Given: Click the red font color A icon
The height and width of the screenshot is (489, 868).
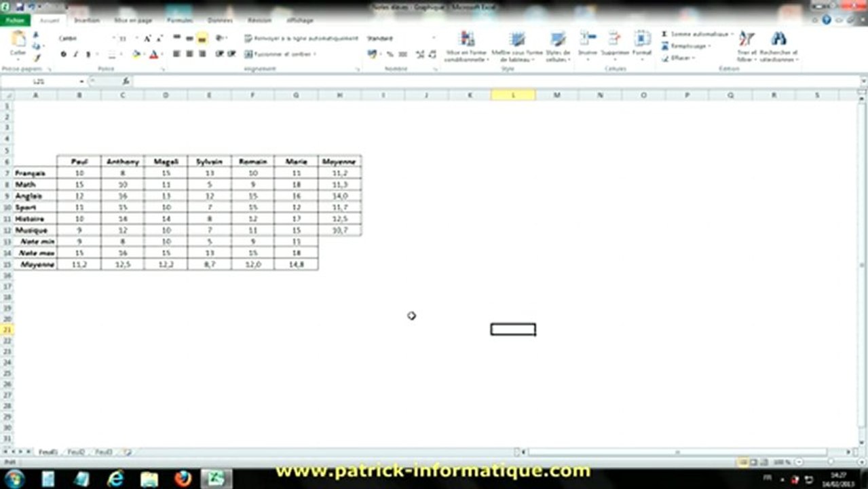Looking at the screenshot, I should (x=153, y=54).
